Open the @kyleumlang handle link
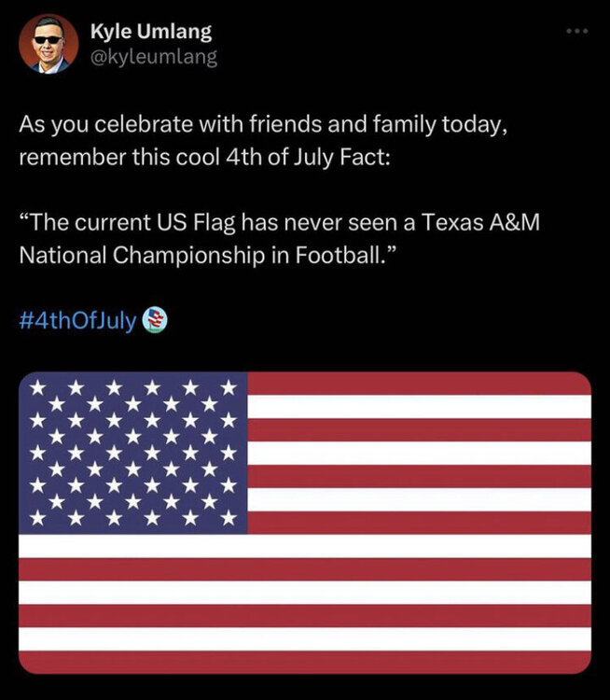The height and width of the screenshot is (700, 610). pos(154,57)
